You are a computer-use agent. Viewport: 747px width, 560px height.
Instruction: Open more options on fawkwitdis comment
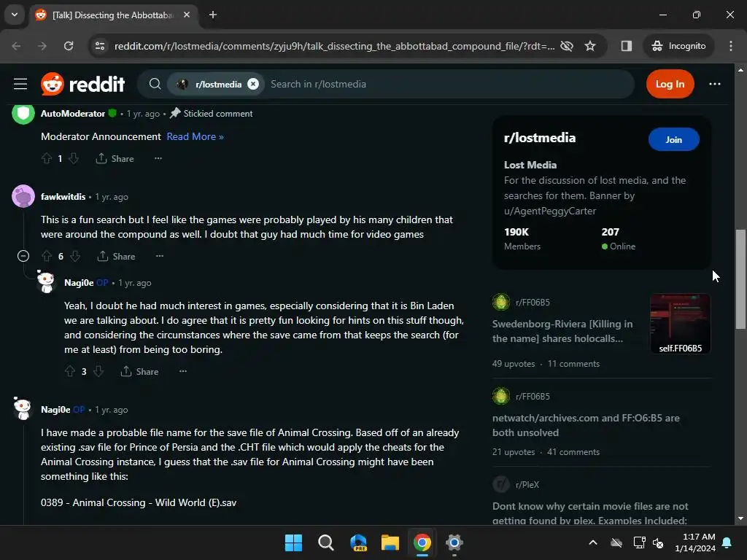pyautogui.click(x=160, y=256)
